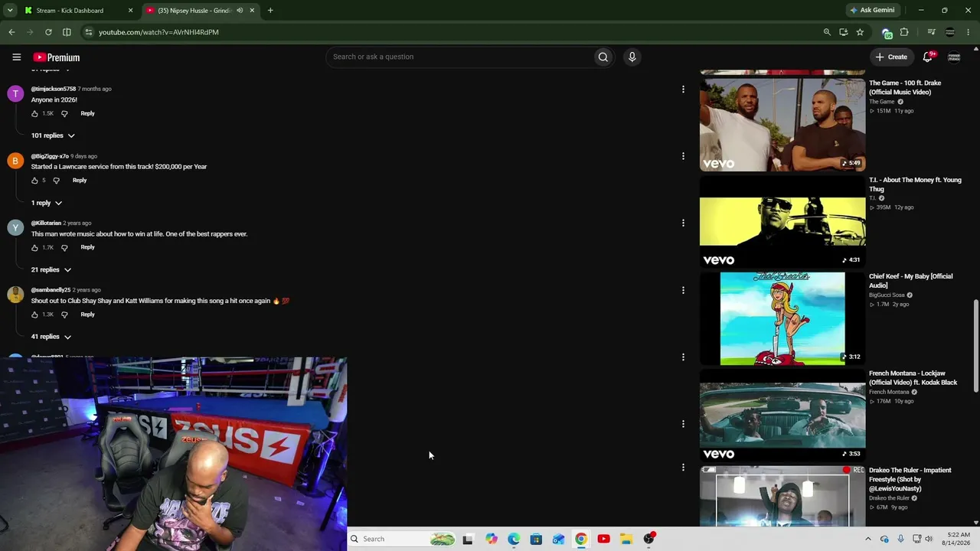Open The Game - 100 ft. Drake thumbnail
980x551 pixels.
782,125
